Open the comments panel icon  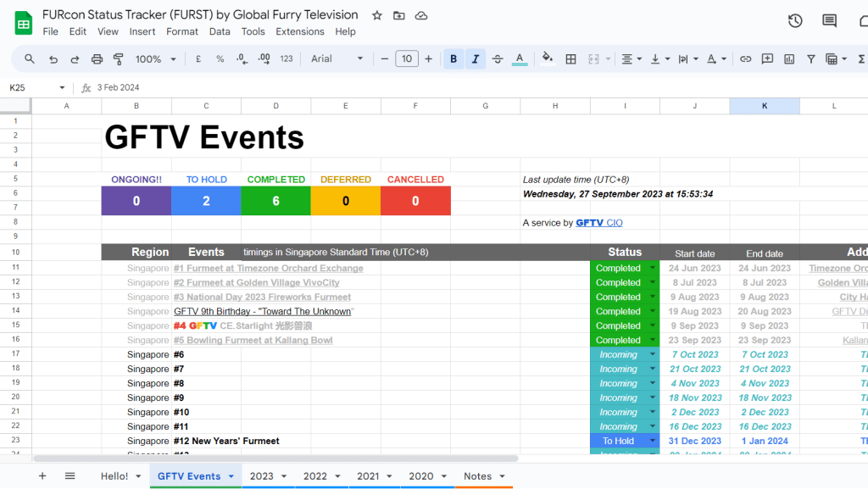click(829, 21)
